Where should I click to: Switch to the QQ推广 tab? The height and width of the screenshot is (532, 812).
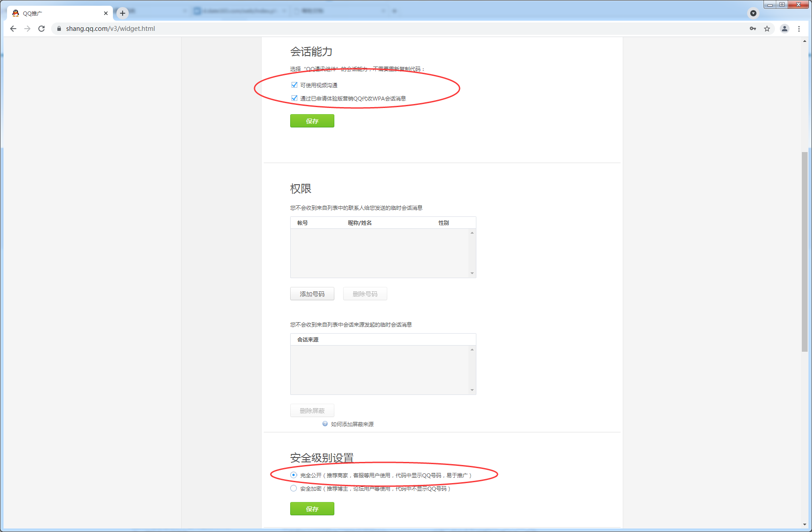tap(57, 13)
